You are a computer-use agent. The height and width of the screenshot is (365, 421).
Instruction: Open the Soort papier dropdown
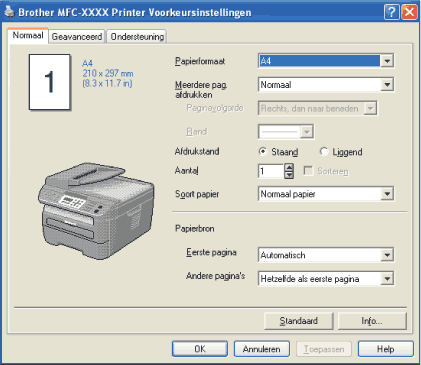coord(387,194)
